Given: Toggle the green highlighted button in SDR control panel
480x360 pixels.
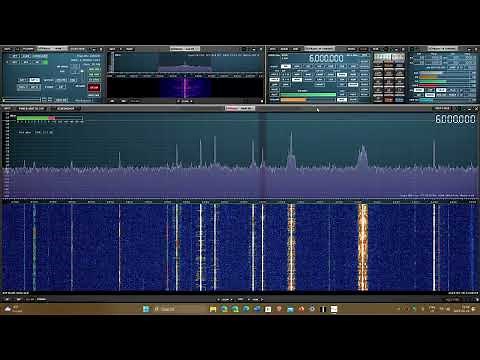Looking at the screenshot, I should click(x=45, y=62).
